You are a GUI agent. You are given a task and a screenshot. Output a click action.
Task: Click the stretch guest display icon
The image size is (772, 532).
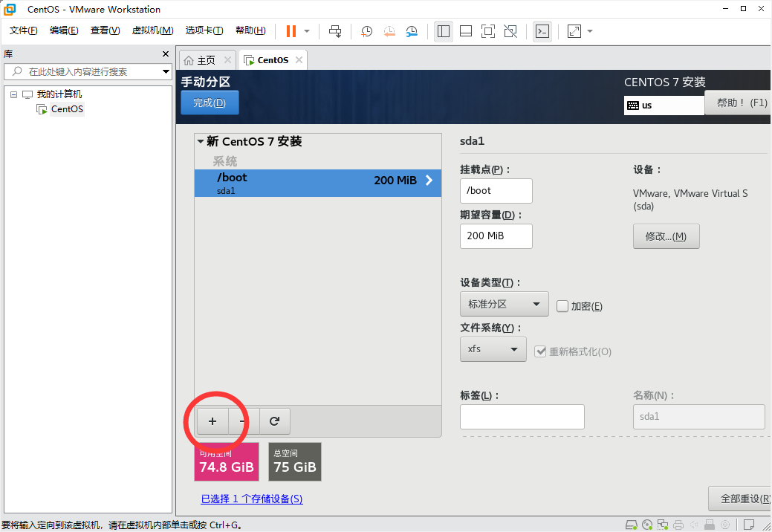click(x=574, y=31)
